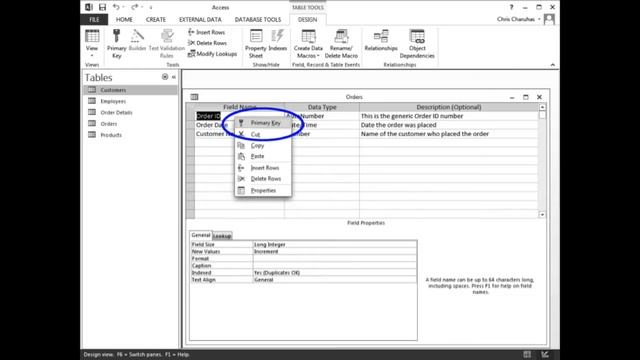The height and width of the screenshot is (360, 640).
Task: Choose Copy from the context menu
Action: [263, 145]
